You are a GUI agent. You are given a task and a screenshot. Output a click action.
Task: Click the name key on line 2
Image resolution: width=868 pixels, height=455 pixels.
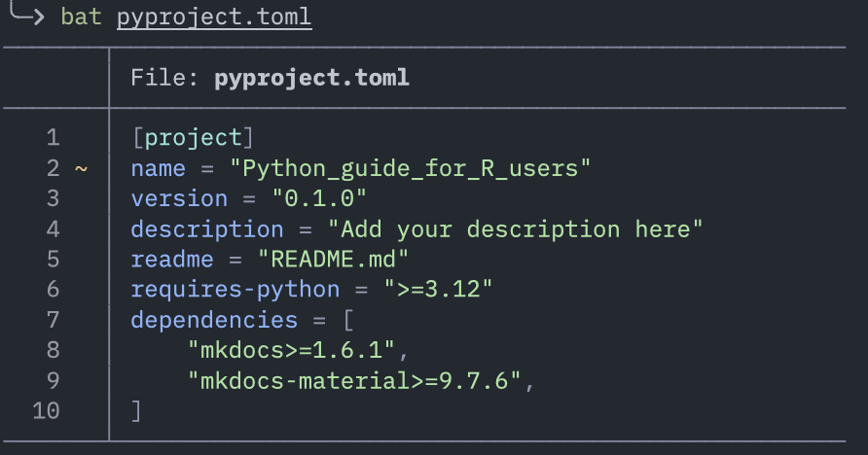[159, 168]
